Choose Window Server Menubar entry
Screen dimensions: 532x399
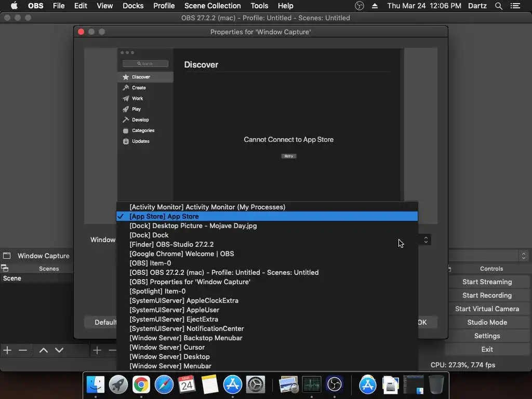(267, 366)
